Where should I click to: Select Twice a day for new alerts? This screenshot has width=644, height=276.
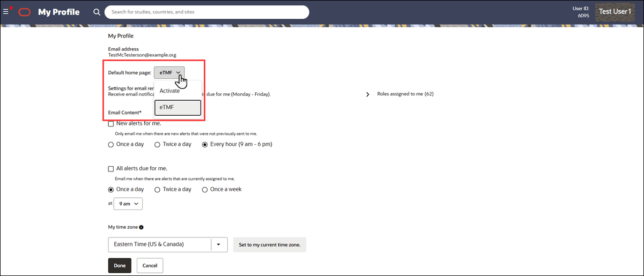157,144
